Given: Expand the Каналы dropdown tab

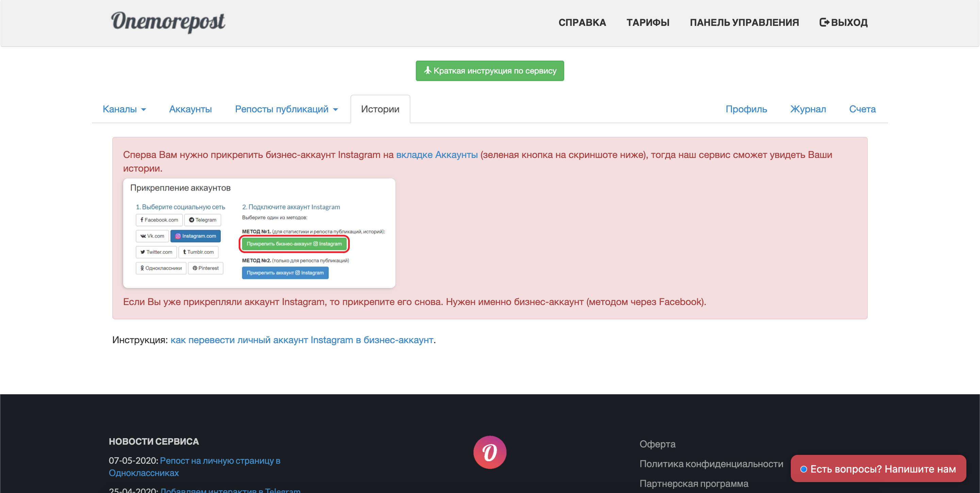Looking at the screenshot, I should tap(125, 109).
